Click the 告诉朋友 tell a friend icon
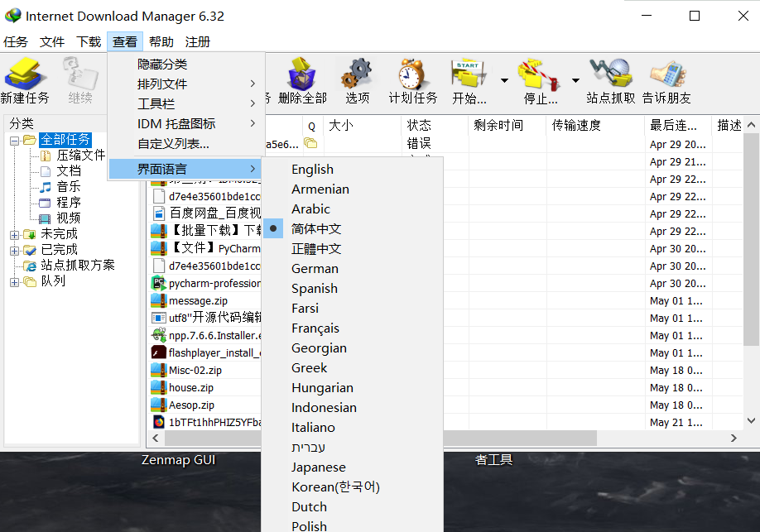760x532 pixels. tap(666, 75)
